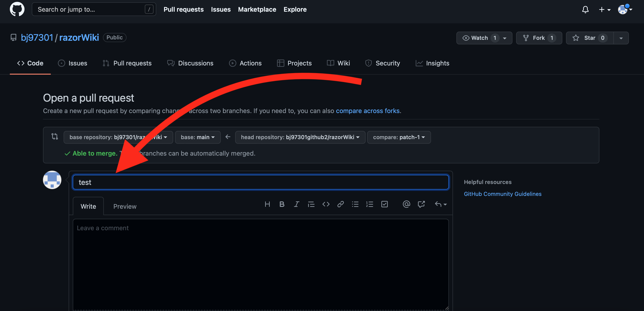Mention a user with @ icon
This screenshot has height=311, width=644.
click(406, 204)
